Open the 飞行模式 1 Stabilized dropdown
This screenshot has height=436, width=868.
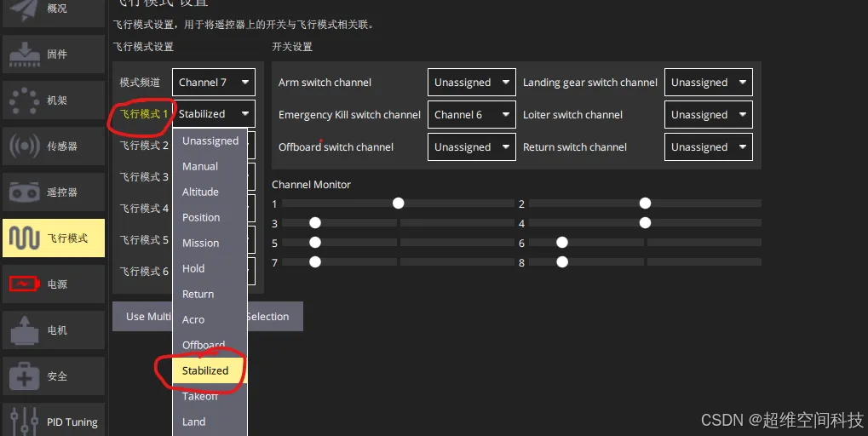(214, 114)
